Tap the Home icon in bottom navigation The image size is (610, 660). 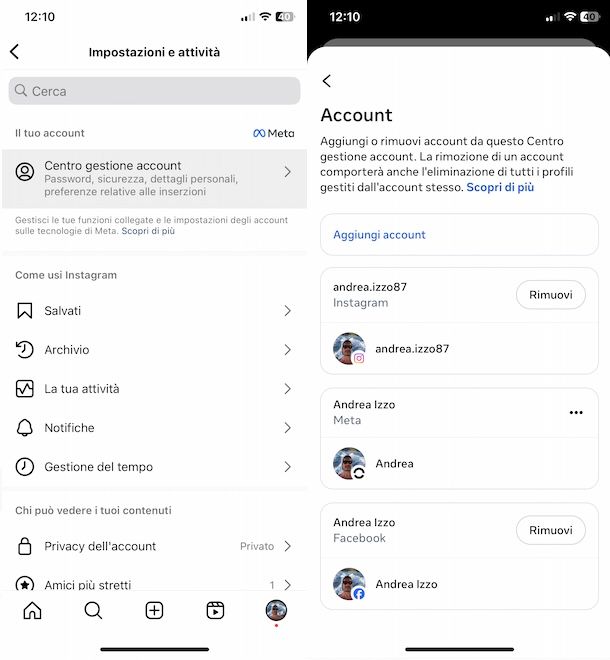(32, 610)
